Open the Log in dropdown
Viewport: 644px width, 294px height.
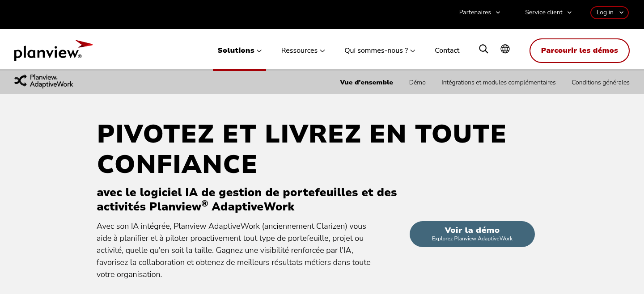609,13
